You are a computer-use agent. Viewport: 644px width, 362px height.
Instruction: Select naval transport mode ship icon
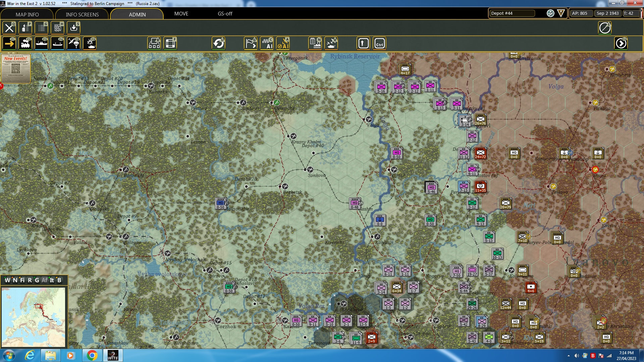pyautogui.click(x=42, y=44)
